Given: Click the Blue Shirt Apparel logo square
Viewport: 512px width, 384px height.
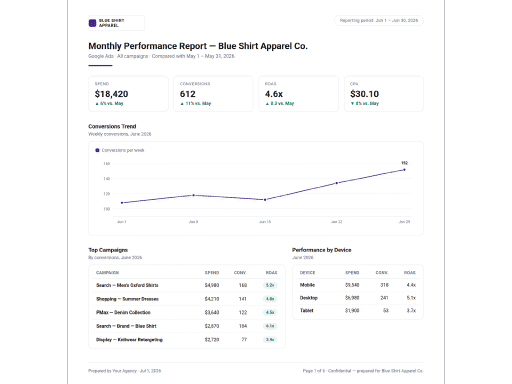Looking at the screenshot, I should (x=92, y=23).
